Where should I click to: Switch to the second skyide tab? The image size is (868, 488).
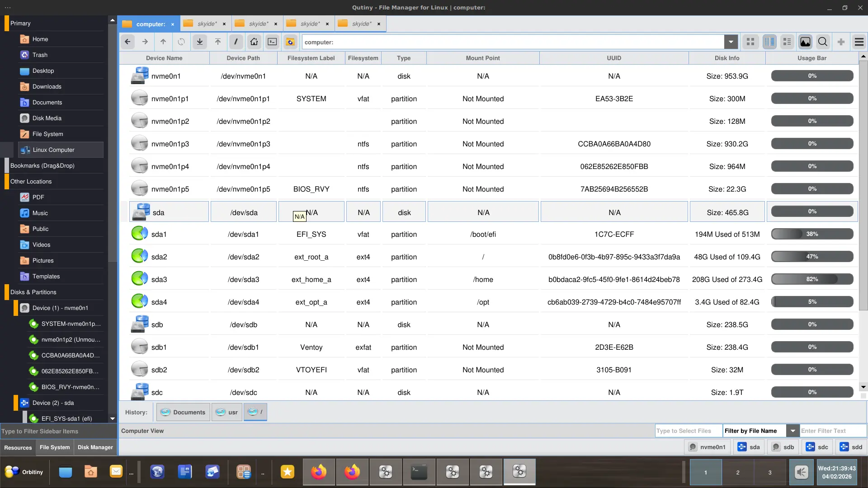point(258,24)
